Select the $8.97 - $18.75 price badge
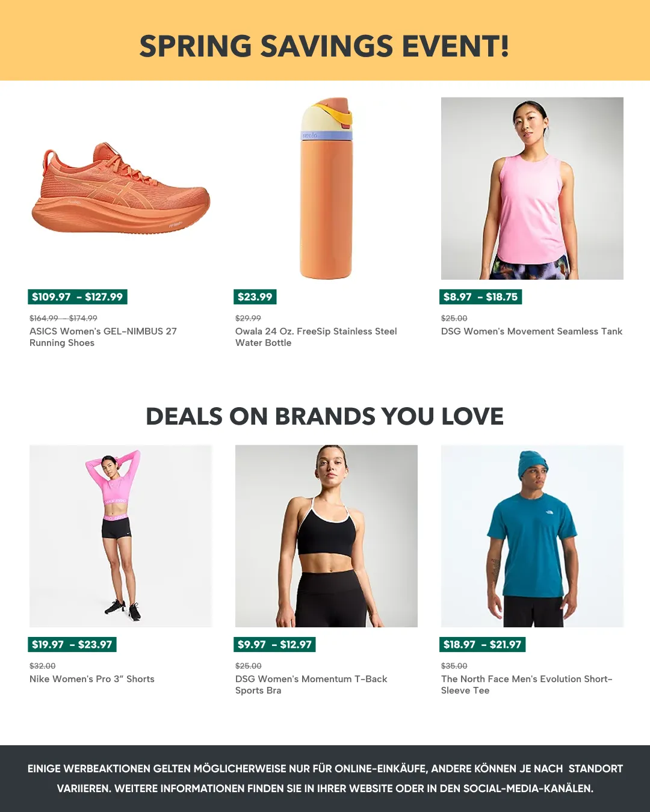 click(480, 297)
